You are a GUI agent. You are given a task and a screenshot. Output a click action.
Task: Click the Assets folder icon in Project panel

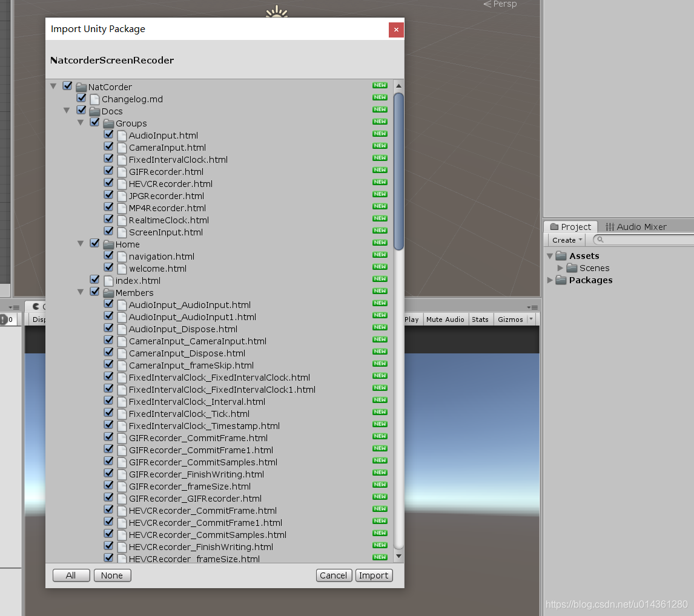pos(561,255)
